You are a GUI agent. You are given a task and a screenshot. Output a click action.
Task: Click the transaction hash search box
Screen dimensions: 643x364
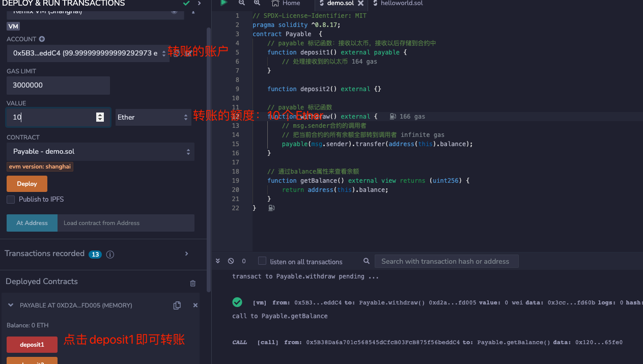446,261
